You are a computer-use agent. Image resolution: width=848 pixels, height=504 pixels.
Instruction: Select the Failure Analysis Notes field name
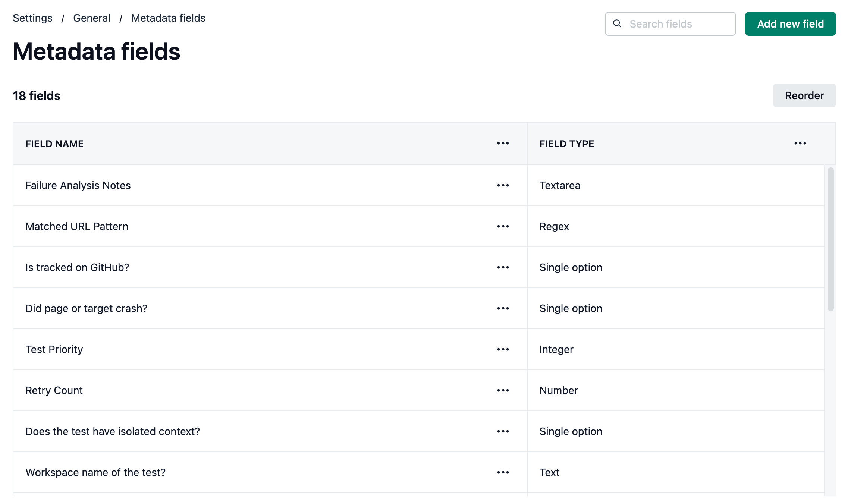(78, 185)
